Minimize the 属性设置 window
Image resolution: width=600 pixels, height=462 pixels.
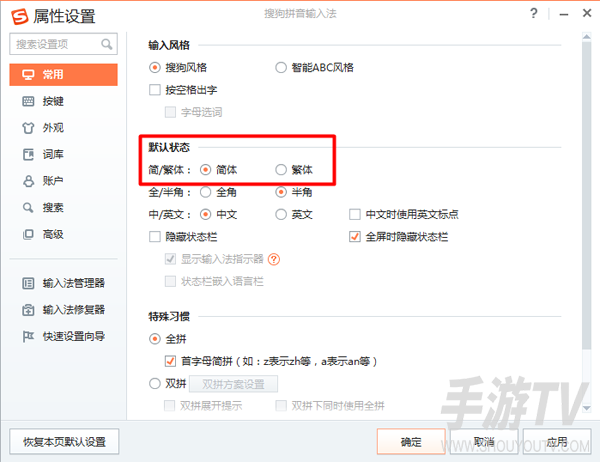[564, 15]
